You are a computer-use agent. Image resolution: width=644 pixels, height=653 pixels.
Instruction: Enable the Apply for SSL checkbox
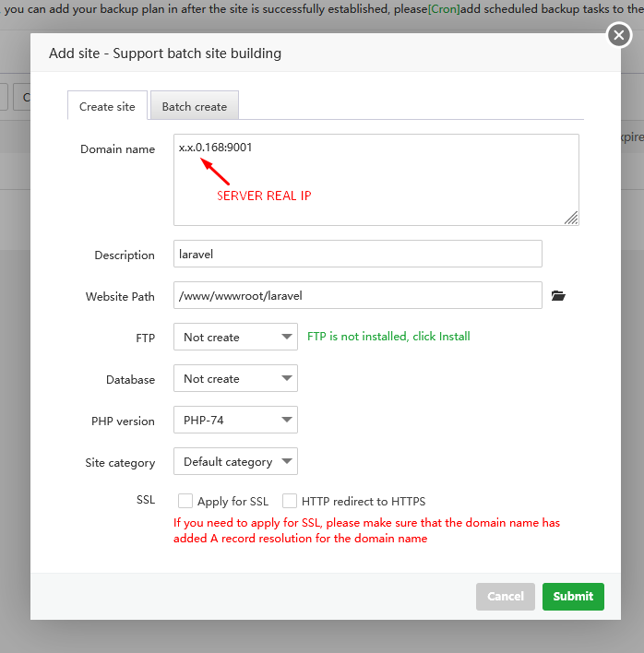pyautogui.click(x=185, y=502)
